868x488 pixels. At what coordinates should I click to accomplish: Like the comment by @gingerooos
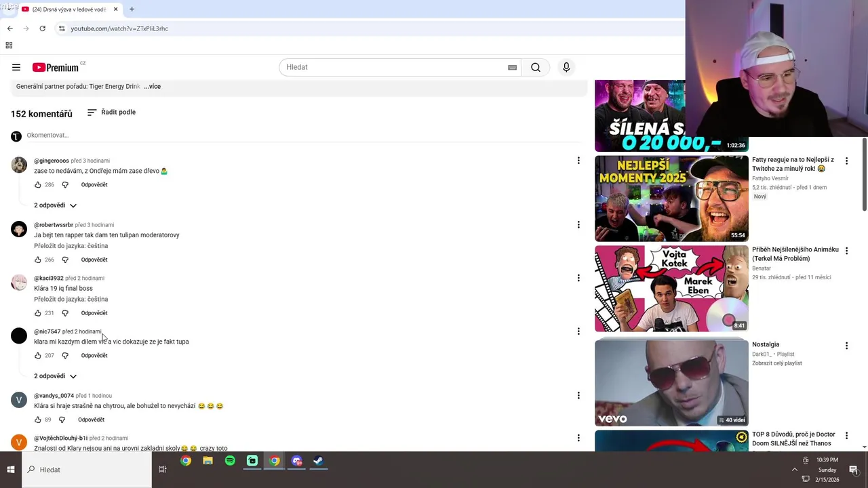(38, 184)
